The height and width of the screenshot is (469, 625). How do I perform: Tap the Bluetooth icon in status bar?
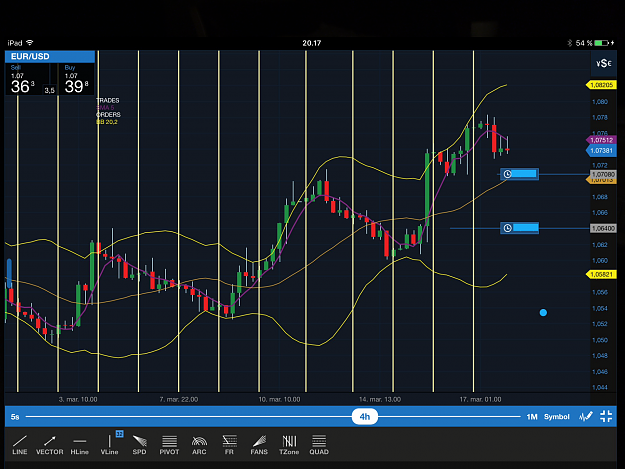[x=570, y=43]
